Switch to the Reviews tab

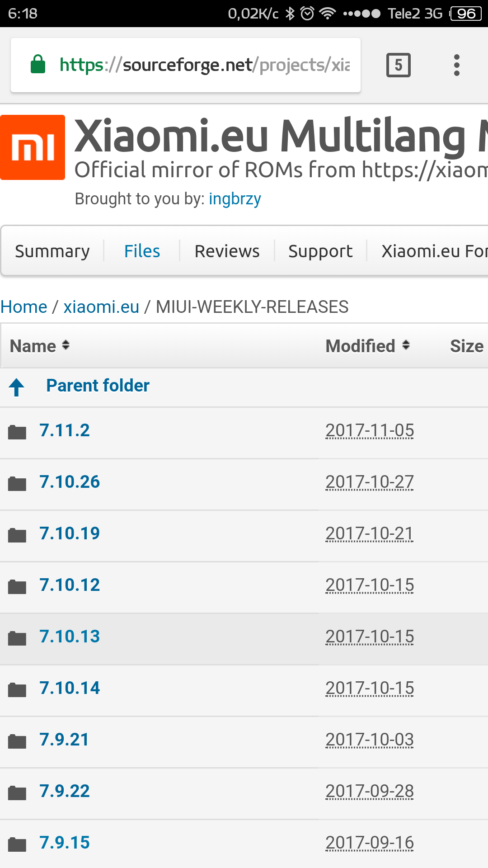[227, 251]
